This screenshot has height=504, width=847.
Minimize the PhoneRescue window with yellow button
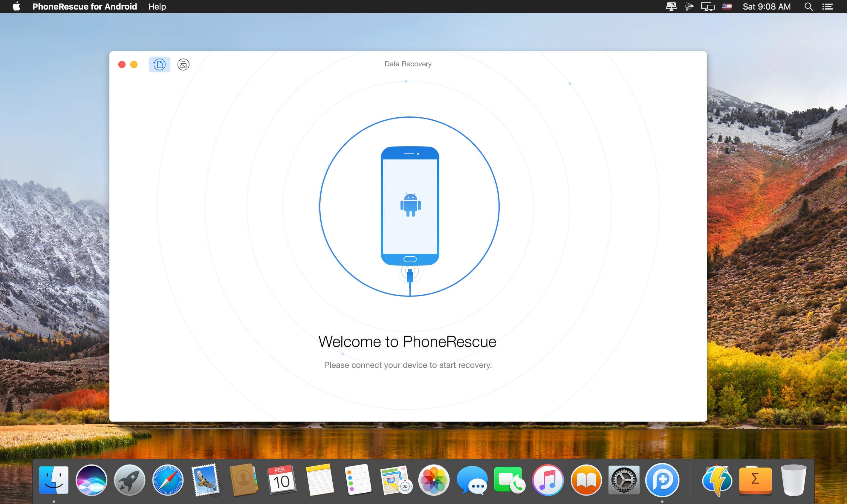[x=134, y=64]
